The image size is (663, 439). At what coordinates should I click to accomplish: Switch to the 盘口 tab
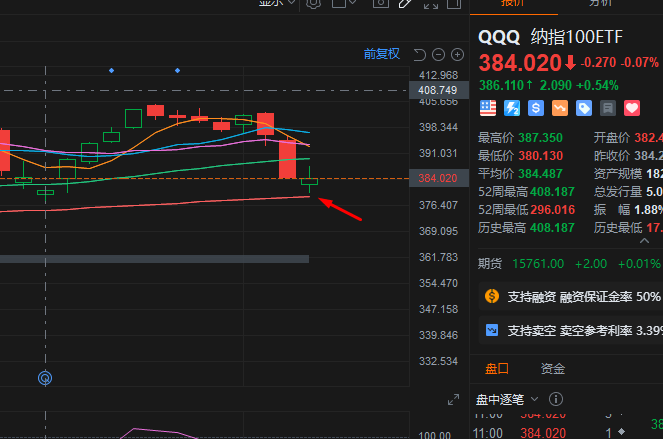[x=498, y=368]
